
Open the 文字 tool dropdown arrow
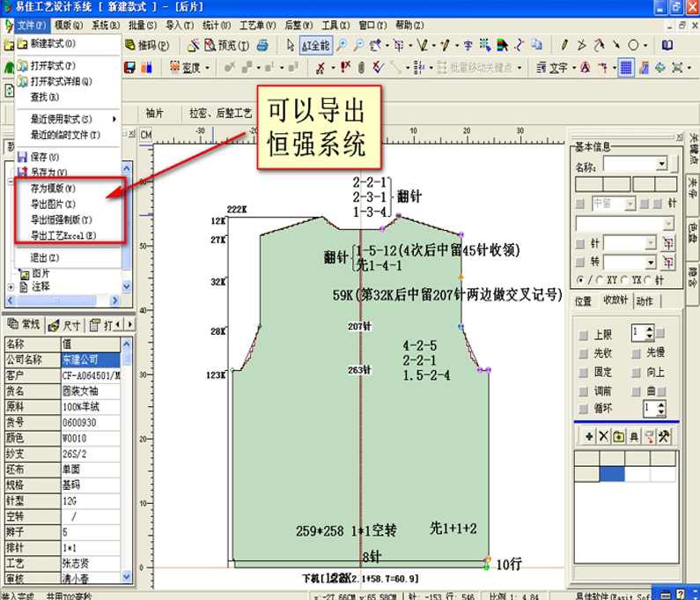(574, 68)
